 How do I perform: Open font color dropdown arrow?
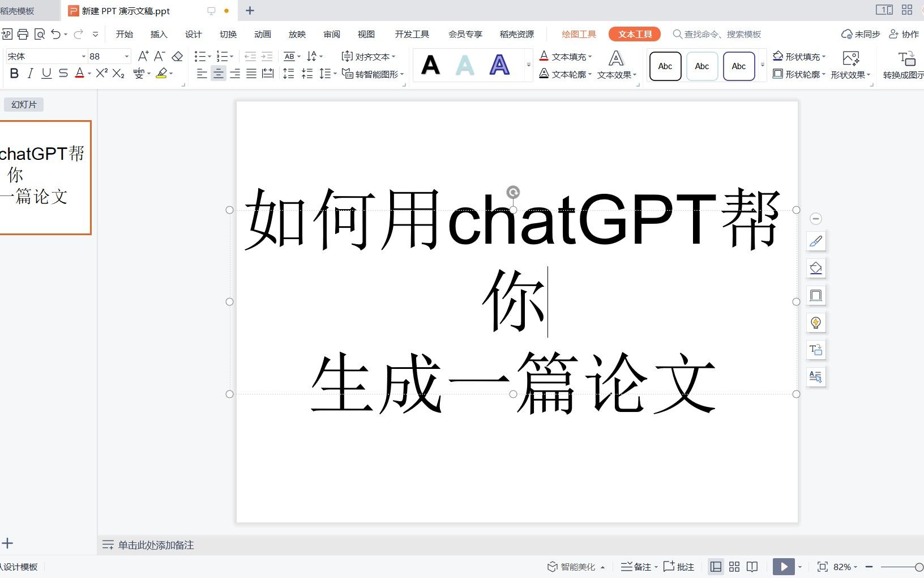click(x=89, y=74)
